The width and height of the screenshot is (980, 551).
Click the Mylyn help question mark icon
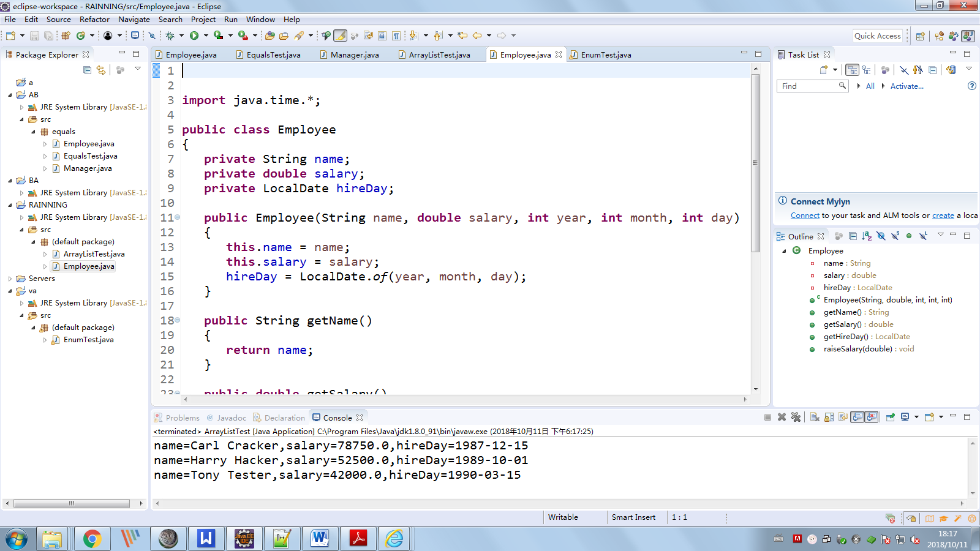(x=971, y=86)
